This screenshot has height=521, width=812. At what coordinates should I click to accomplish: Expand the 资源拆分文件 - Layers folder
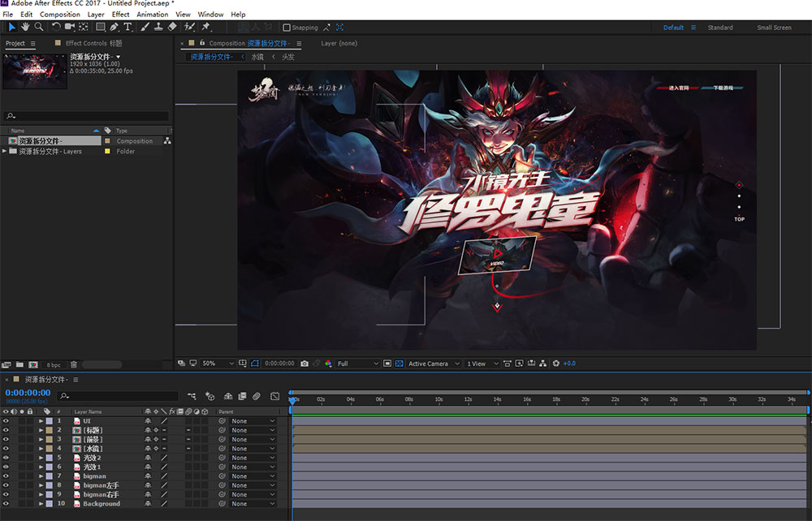[5, 151]
